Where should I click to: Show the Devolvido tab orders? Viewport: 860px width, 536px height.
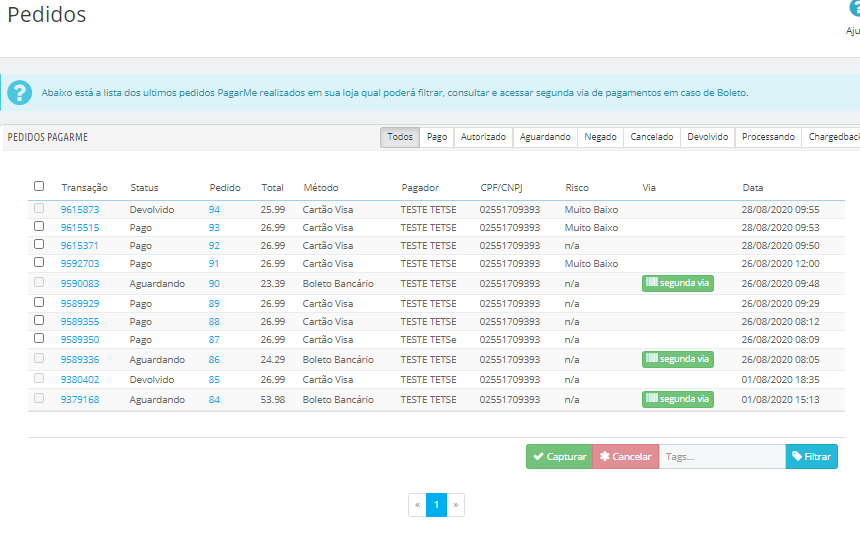tap(708, 137)
